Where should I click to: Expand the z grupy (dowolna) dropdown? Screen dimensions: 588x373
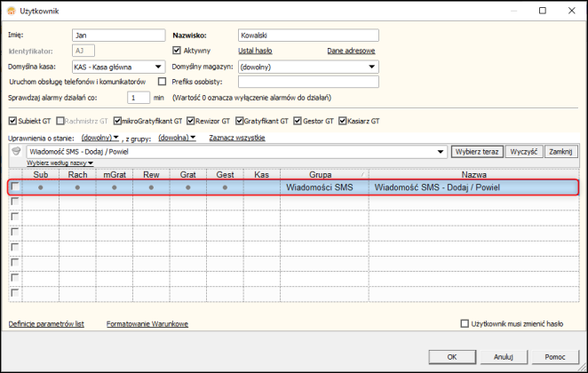[177, 138]
